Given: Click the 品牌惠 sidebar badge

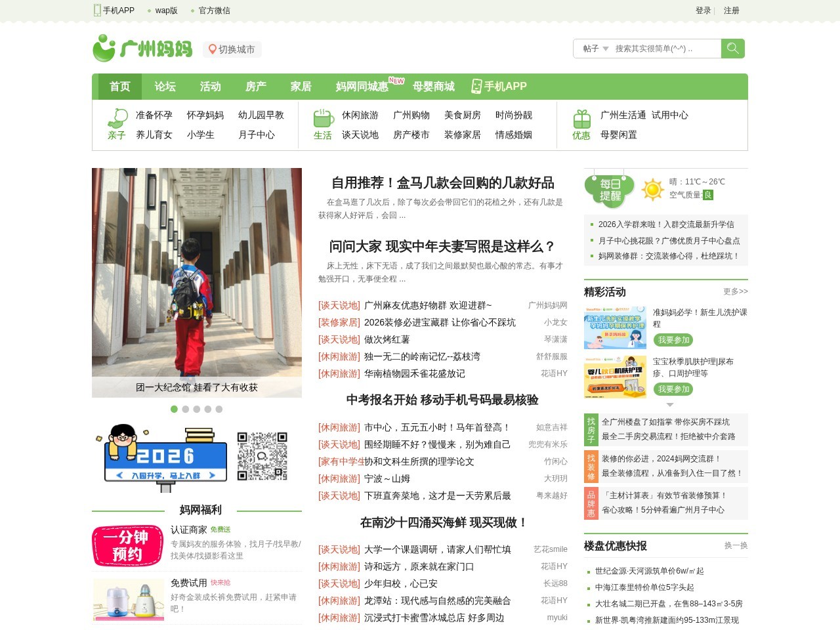Looking at the screenshot, I should (x=590, y=503).
